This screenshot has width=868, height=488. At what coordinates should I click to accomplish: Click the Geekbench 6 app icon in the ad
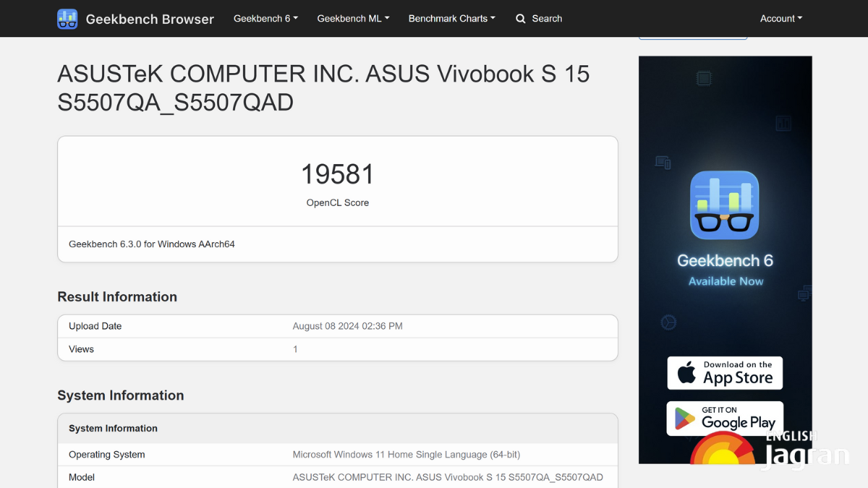[725, 205]
